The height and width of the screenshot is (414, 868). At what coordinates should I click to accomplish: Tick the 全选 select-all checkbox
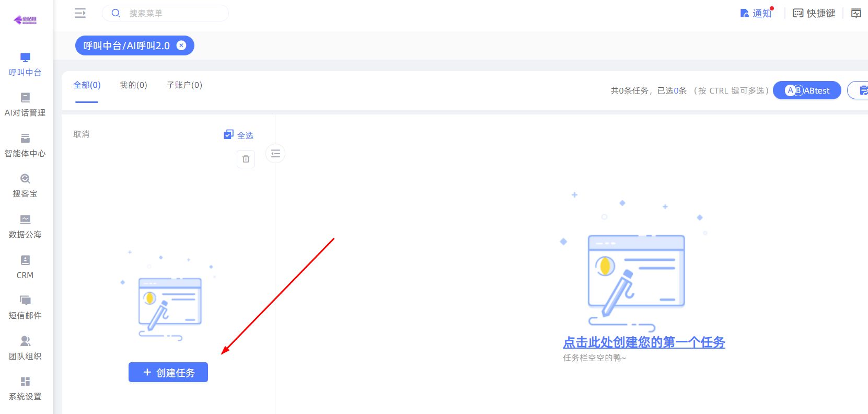(x=229, y=135)
